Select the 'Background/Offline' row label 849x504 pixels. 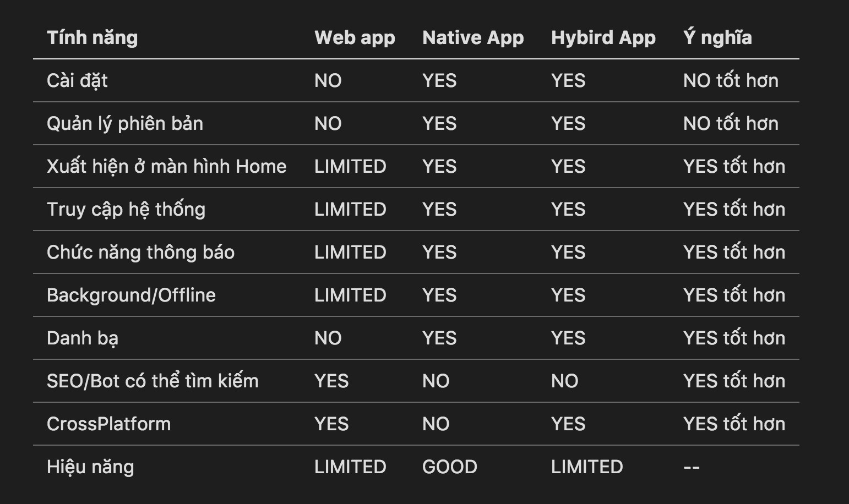tap(131, 295)
